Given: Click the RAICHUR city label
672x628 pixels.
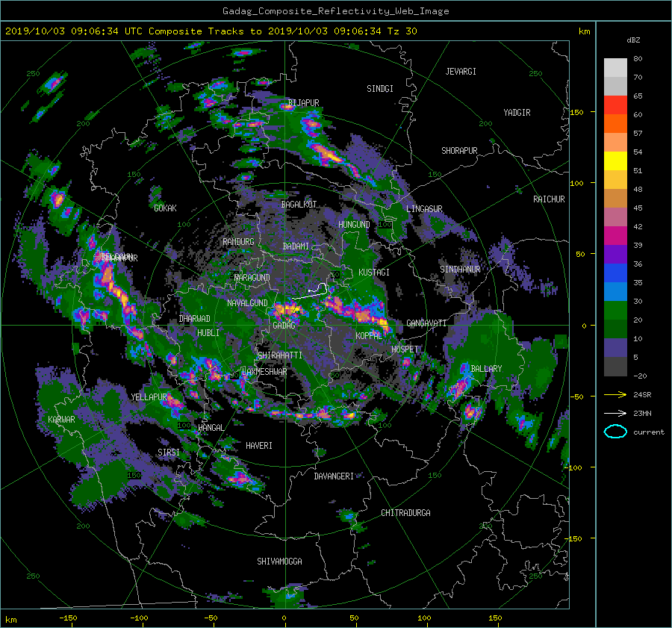Looking at the screenshot, I should pyautogui.click(x=549, y=199).
